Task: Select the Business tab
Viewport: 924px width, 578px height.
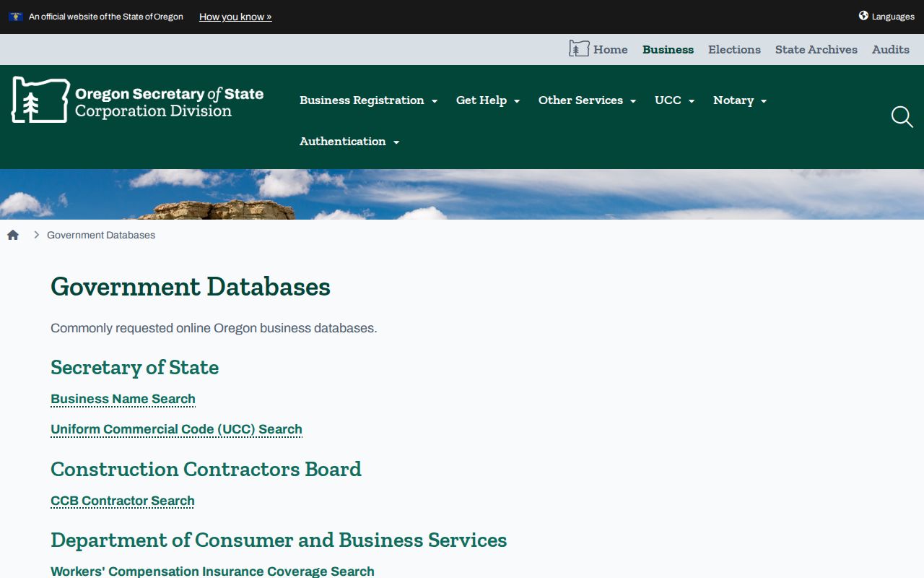Action: [668, 50]
